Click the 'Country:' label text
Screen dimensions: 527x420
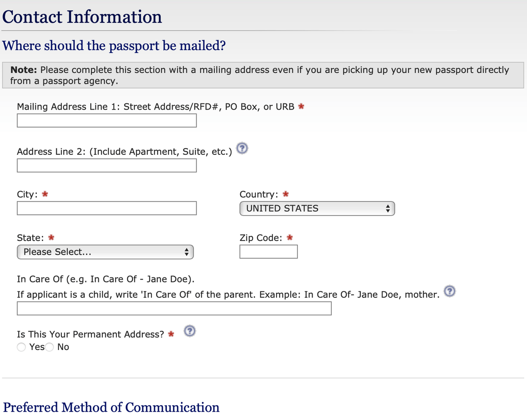(259, 194)
